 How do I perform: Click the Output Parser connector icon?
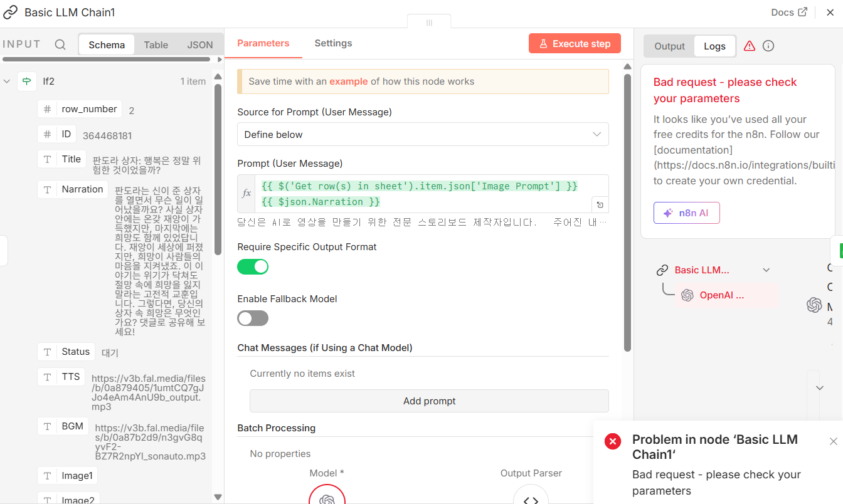[531, 499]
